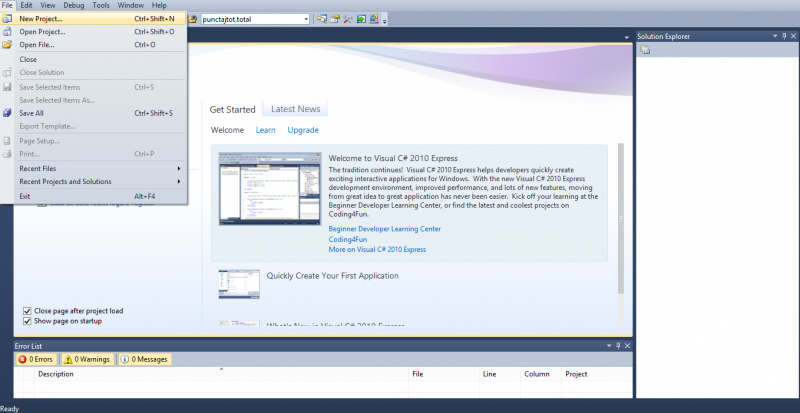Switch to the Get Started tab
Viewport: 800px width, 413px height.
(233, 109)
